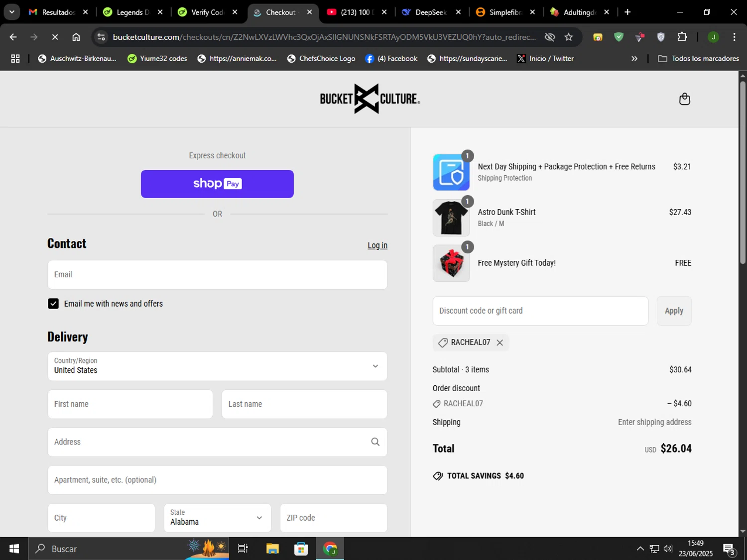Image resolution: width=747 pixels, height=560 pixels.
Task: Switch to the Verify Code tab
Action: coord(208,12)
